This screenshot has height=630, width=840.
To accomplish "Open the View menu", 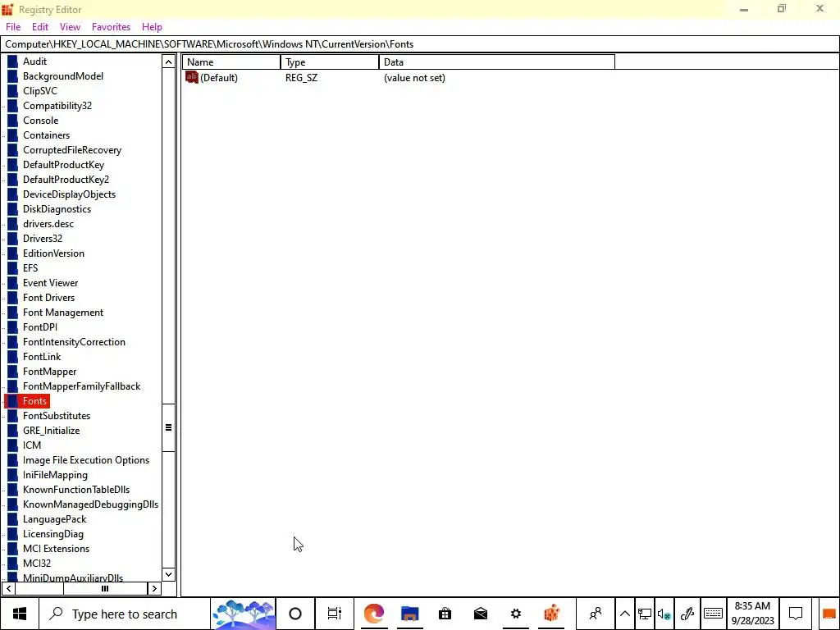I will [70, 27].
